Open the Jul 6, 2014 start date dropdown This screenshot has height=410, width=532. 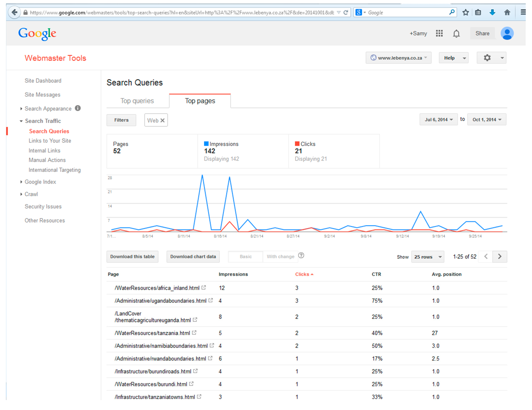coord(438,119)
